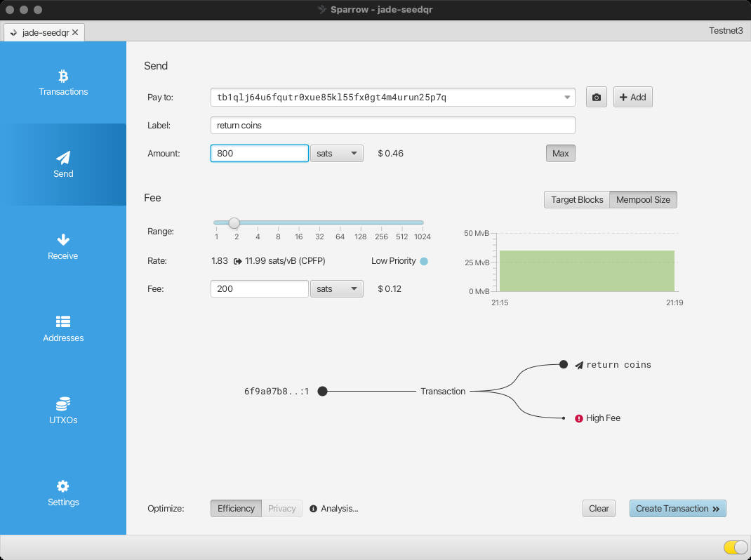751x560 pixels.
Task: Click the $ 0.12 fee fiat value
Action: coord(390,289)
